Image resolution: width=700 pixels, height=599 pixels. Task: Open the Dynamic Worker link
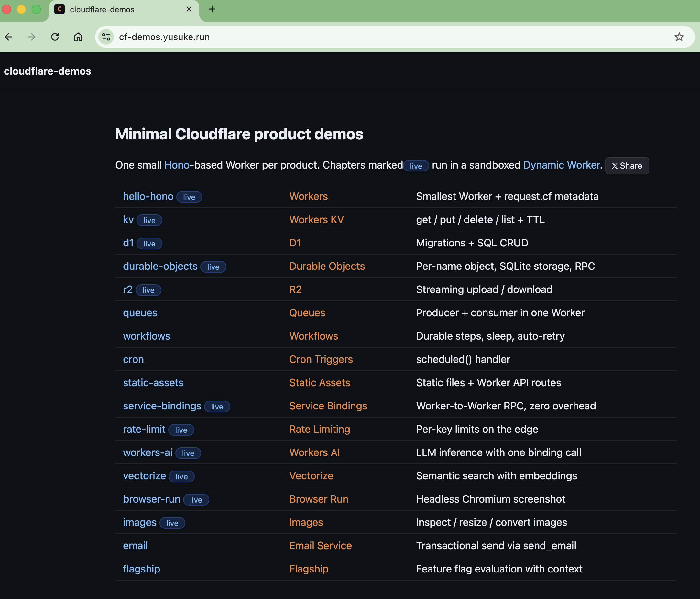tap(562, 165)
